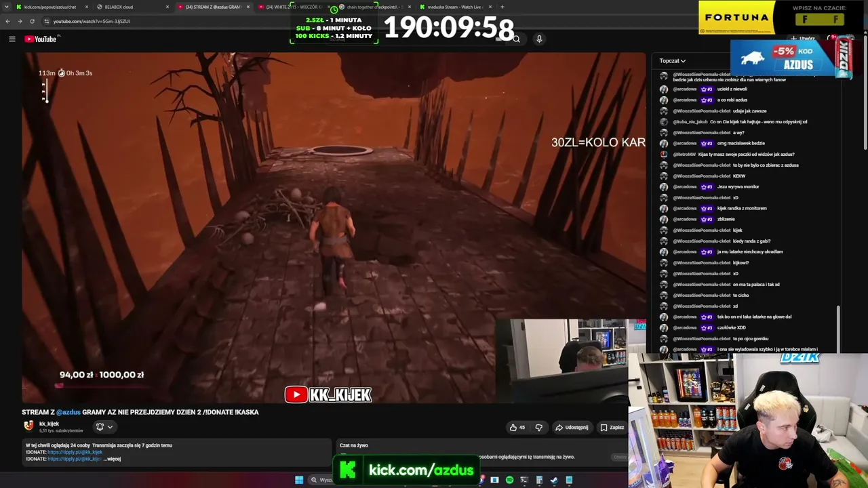Click the chat message 'Jezu wyrywa monitor'
Screen dimensions: 868x488
coord(738,186)
